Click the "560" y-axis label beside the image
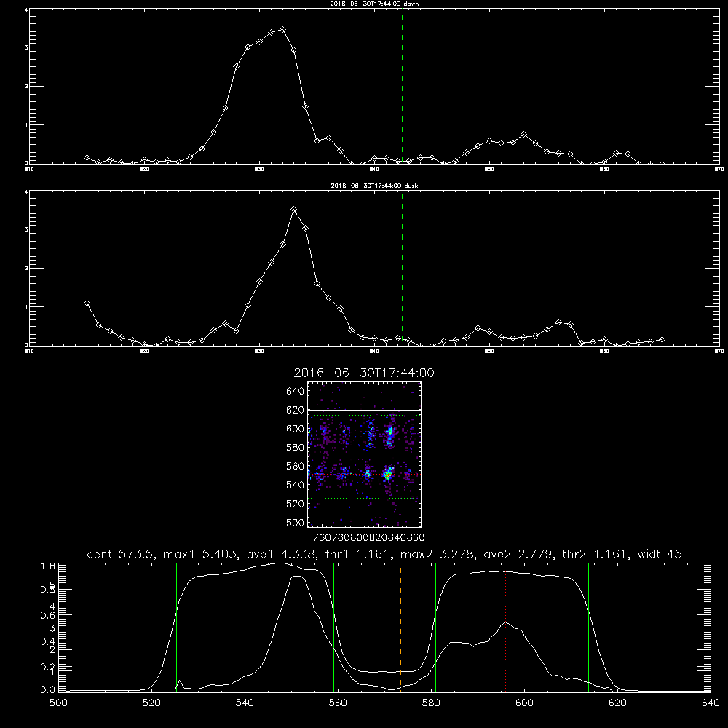 296,466
